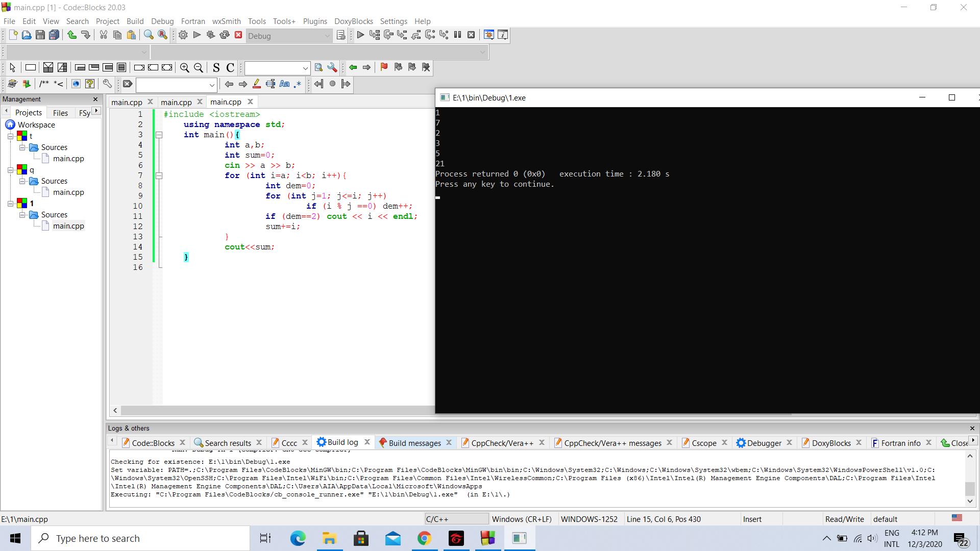Toggle regex .* search option
980x551 pixels.
coord(298,84)
